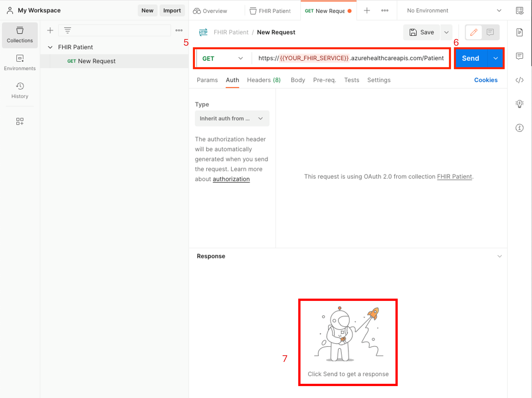Open the Inherit auth type dropdown

[232, 118]
